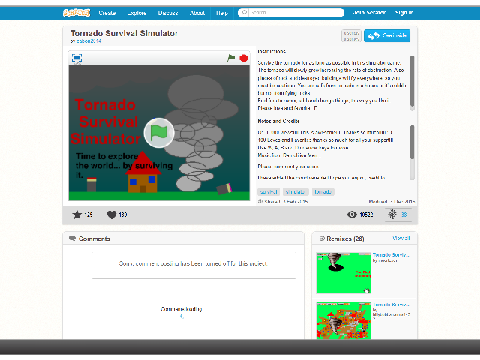
Task: Open the Create menu item
Action: click(x=107, y=13)
